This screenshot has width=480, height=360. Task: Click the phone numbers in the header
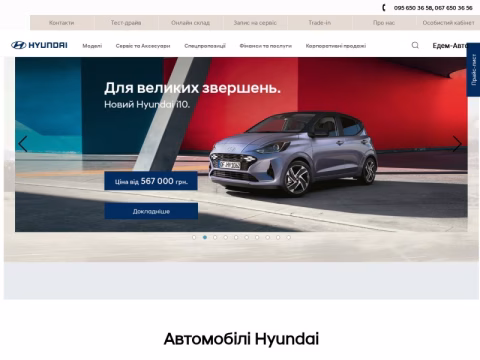tap(433, 8)
